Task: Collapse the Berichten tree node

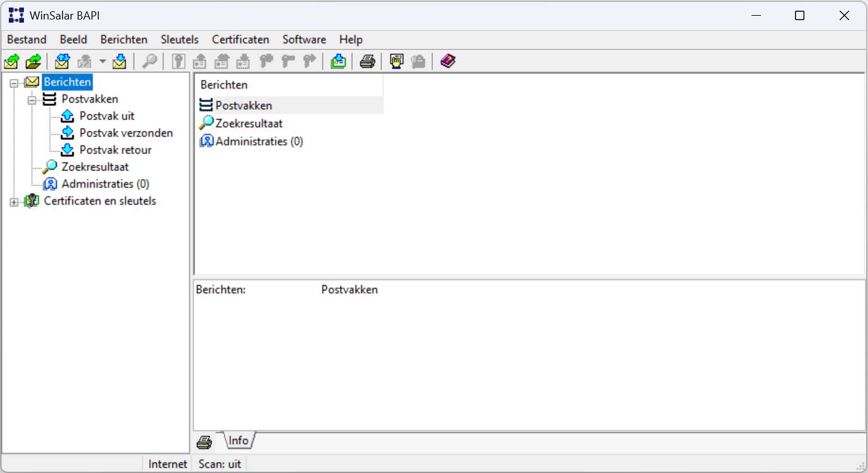Action: point(14,82)
